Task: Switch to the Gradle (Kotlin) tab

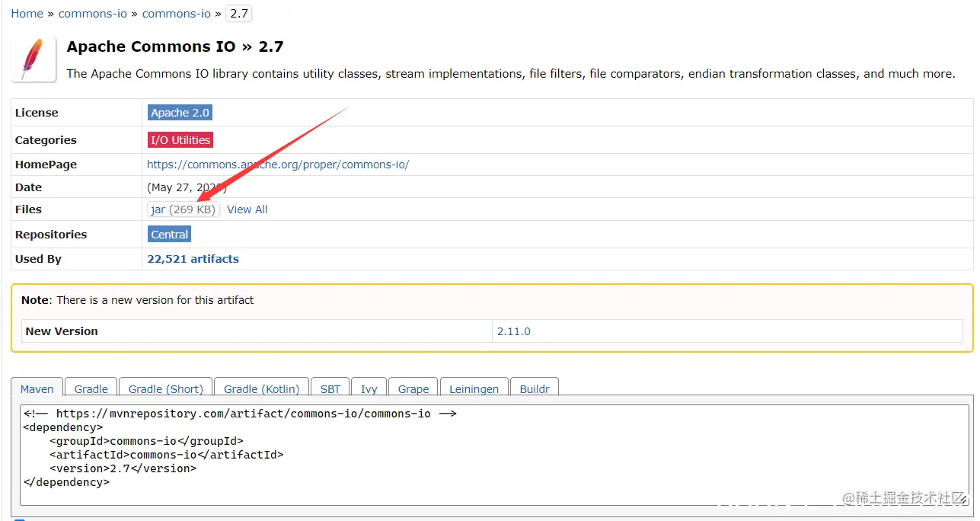Action: [262, 388]
